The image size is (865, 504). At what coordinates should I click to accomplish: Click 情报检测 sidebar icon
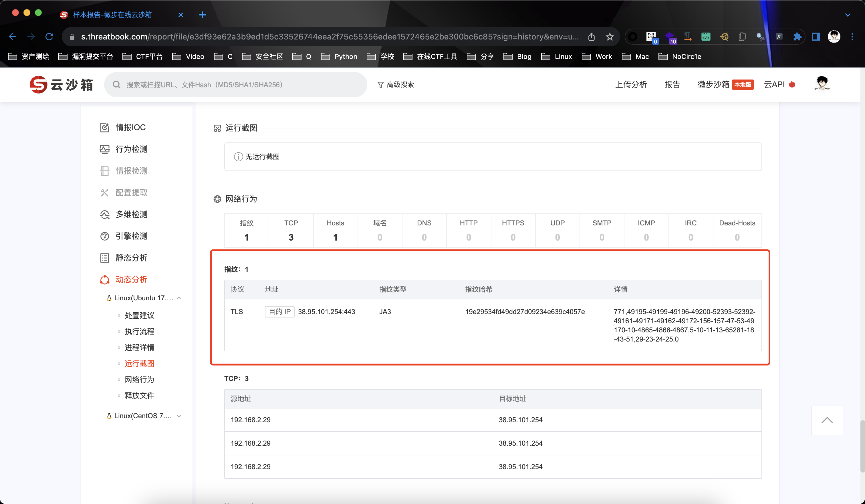pos(104,171)
